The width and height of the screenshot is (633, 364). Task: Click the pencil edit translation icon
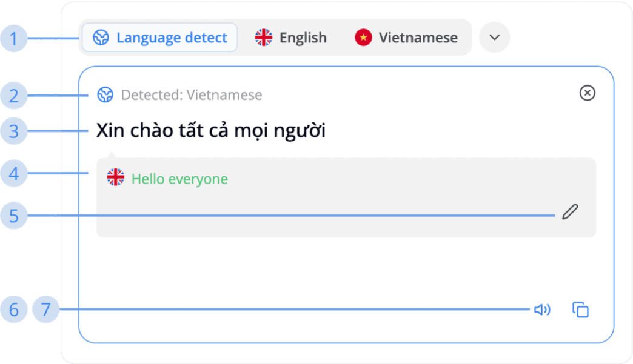[x=570, y=211]
